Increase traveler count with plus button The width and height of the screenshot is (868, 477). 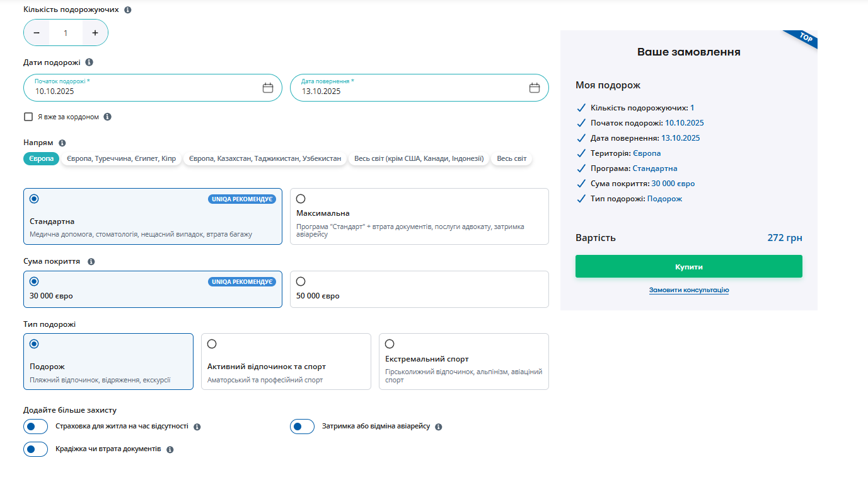(95, 33)
